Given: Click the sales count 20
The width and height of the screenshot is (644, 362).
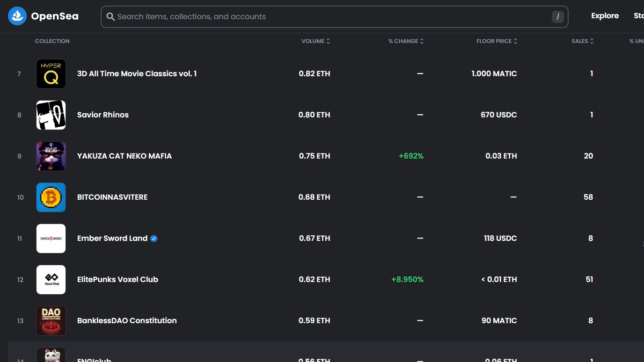Looking at the screenshot, I should 588,156.
